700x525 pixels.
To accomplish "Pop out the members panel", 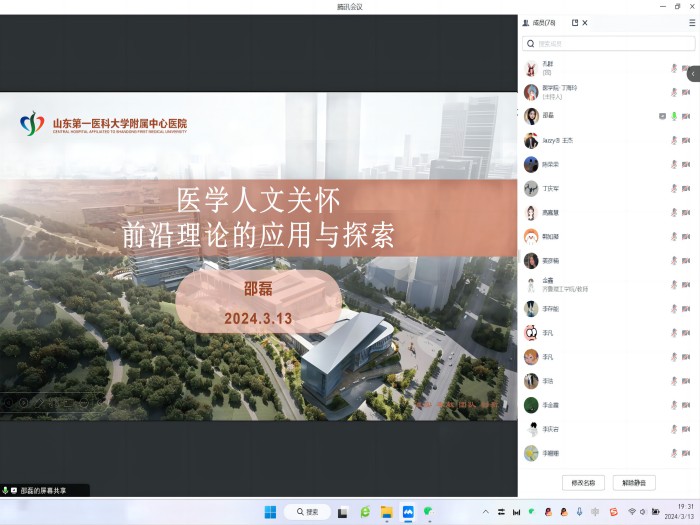I will pyautogui.click(x=575, y=22).
